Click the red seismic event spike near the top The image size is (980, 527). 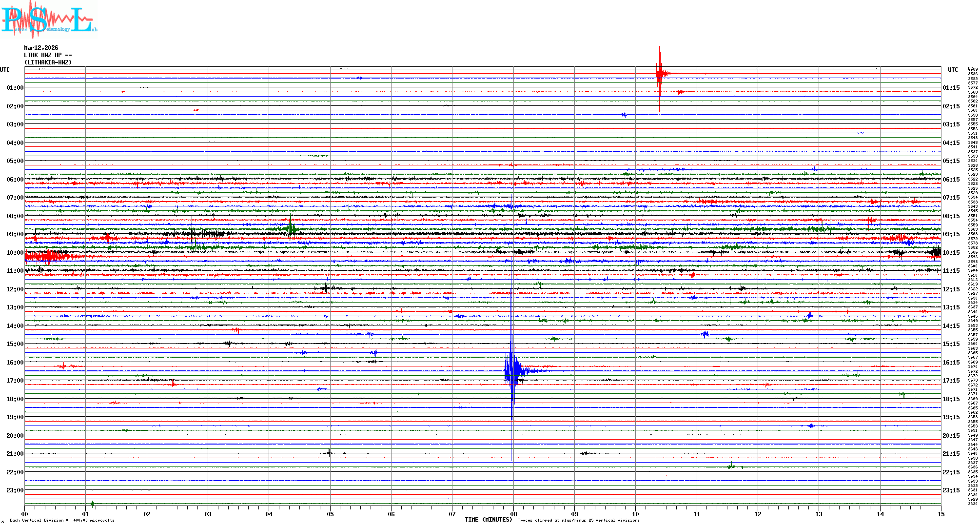659,74
